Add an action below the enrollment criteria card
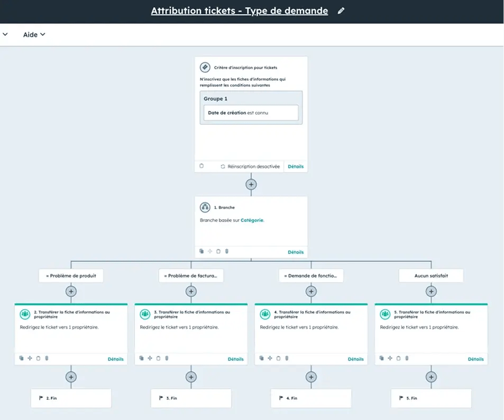 pos(251,184)
